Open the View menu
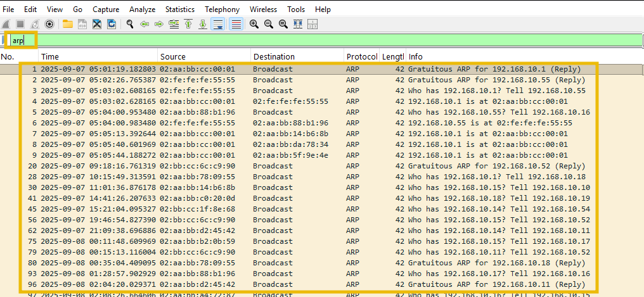 coord(55,9)
